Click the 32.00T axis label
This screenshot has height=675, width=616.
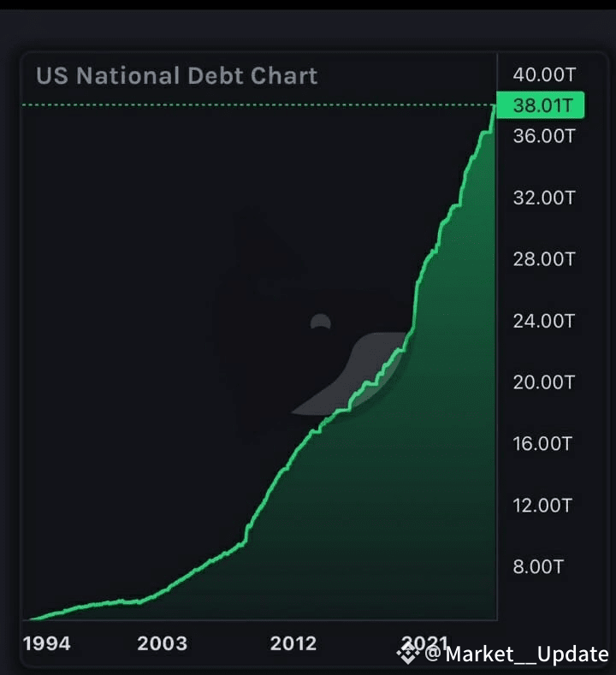[544, 198]
